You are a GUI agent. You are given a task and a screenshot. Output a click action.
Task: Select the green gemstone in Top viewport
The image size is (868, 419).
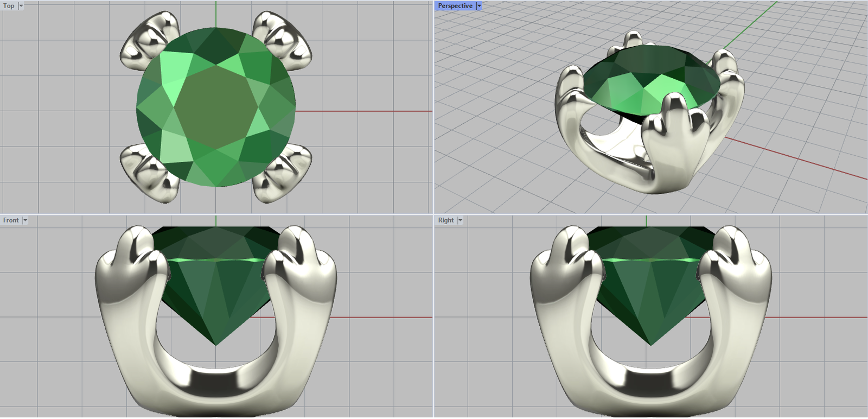click(x=216, y=107)
